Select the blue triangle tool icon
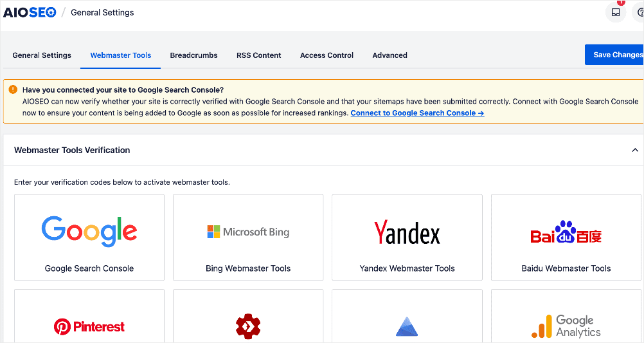 (x=407, y=326)
